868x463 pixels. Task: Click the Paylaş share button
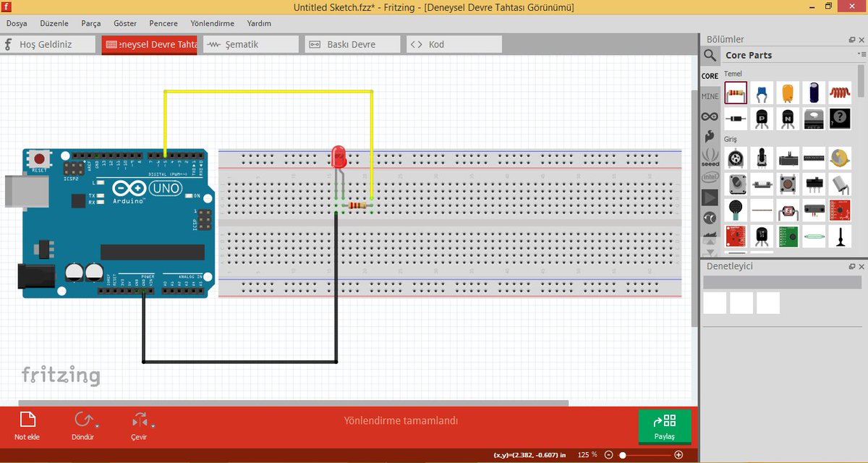(665, 427)
